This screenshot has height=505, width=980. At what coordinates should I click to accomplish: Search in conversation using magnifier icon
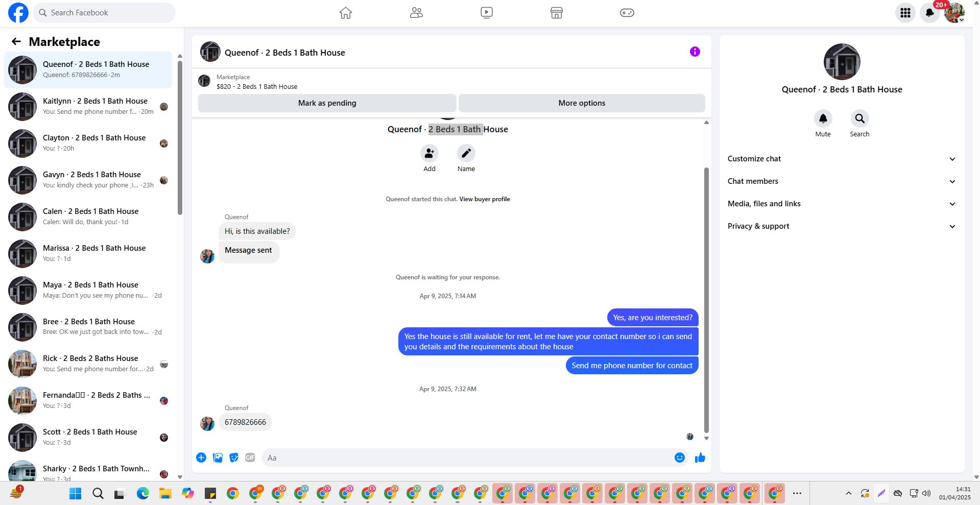coord(860,118)
